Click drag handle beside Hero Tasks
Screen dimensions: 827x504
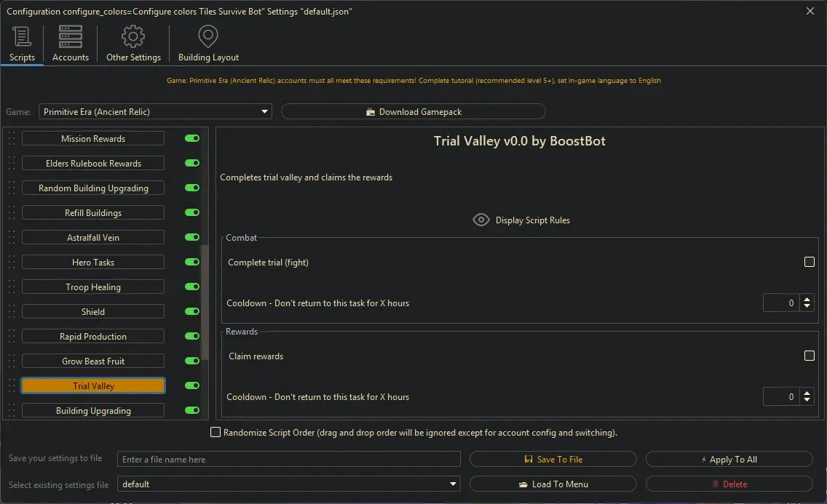[x=12, y=263]
